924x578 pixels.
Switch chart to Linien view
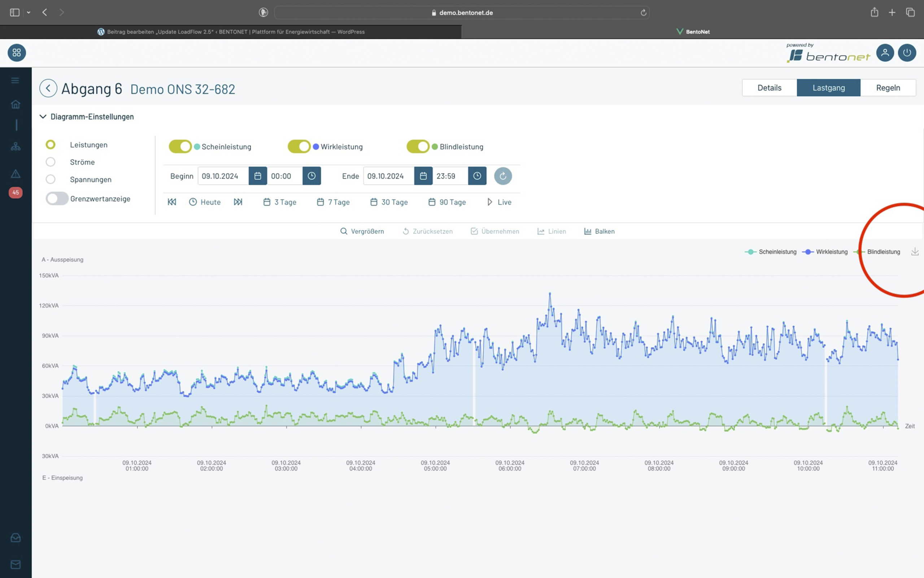[x=552, y=231]
